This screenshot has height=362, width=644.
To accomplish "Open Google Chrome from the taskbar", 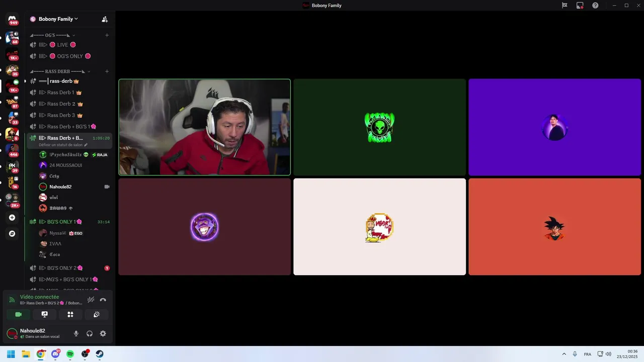I will [x=41, y=354].
